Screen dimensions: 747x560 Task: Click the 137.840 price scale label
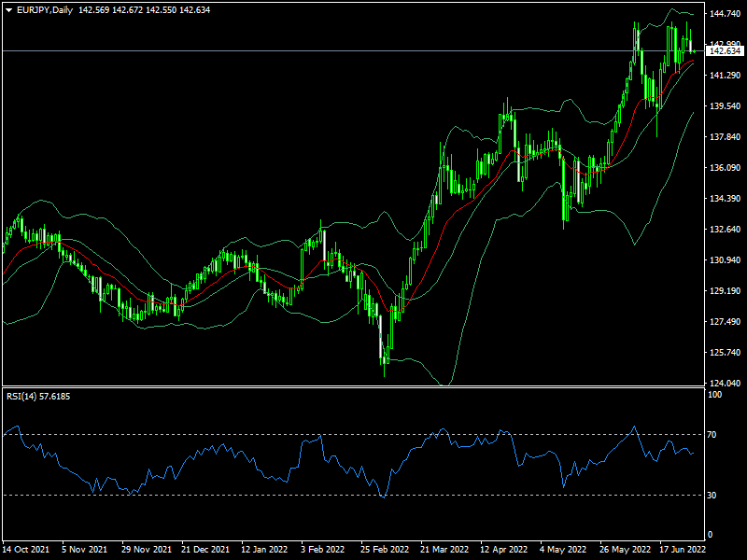point(725,137)
